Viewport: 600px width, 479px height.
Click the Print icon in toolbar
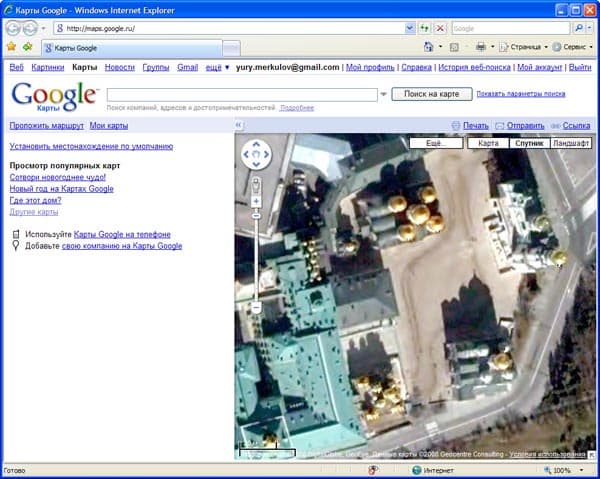(x=481, y=47)
